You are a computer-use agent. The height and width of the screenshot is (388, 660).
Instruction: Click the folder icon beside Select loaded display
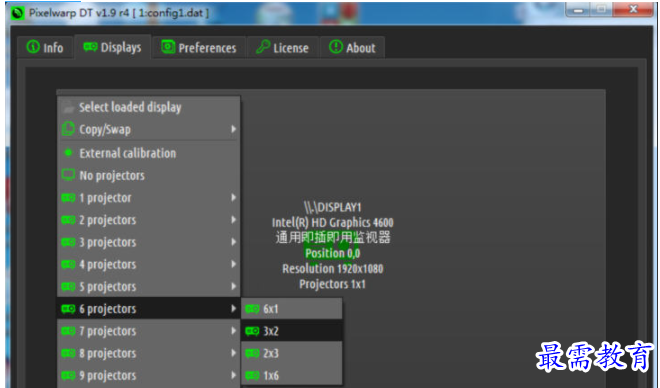(x=68, y=107)
